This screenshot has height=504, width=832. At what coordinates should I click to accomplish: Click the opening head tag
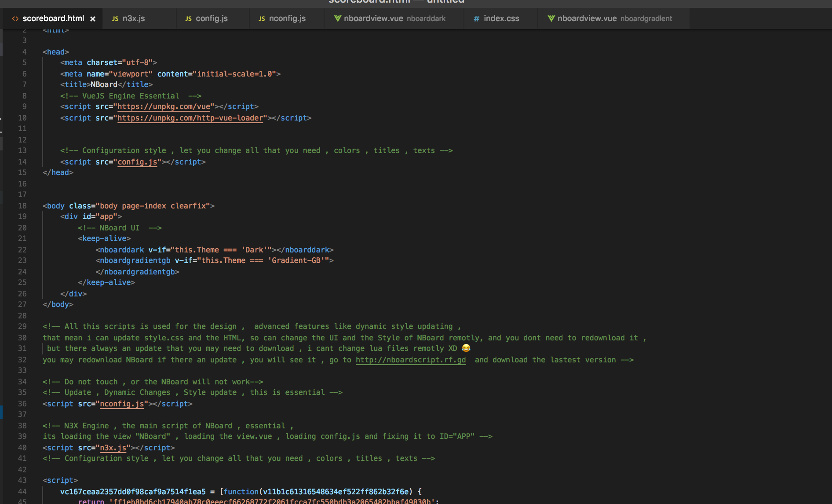(x=56, y=52)
